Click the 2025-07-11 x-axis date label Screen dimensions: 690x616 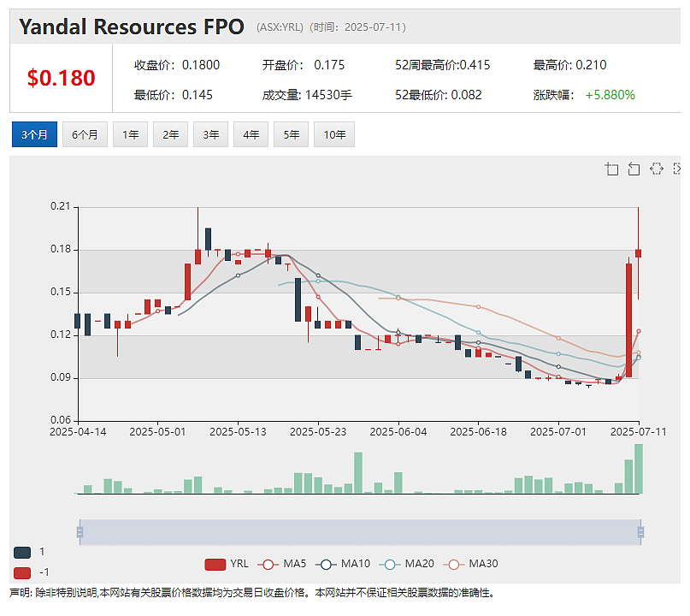(x=639, y=432)
